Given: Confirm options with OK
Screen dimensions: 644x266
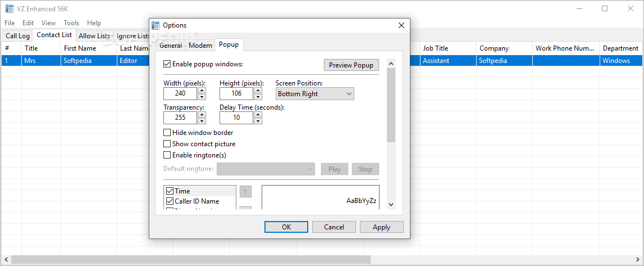Looking at the screenshot, I should 286,227.
